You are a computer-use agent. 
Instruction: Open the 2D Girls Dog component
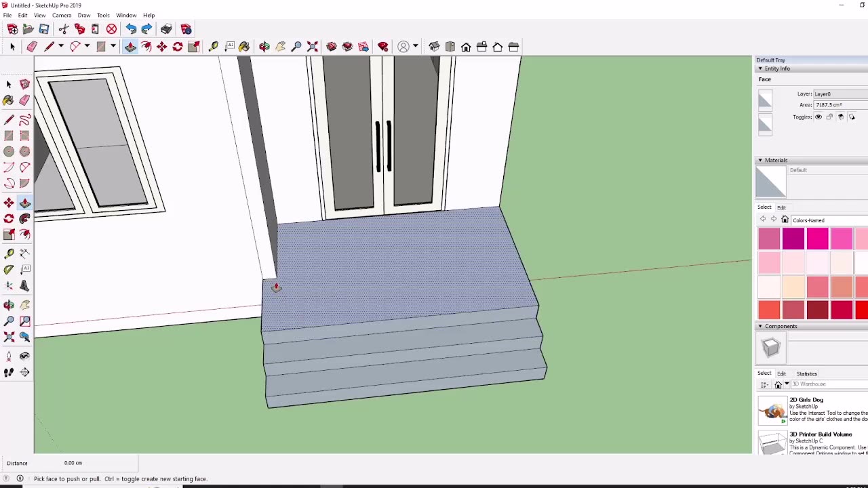(x=812, y=411)
